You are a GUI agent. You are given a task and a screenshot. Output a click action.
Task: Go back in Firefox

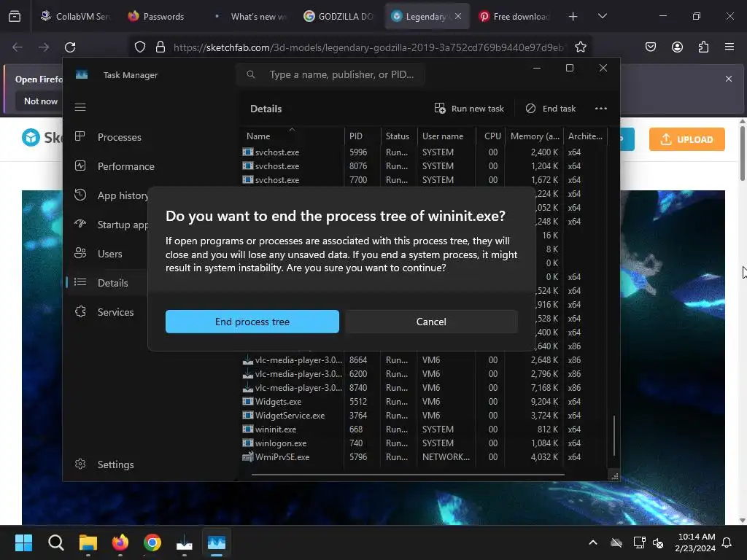[x=18, y=47]
